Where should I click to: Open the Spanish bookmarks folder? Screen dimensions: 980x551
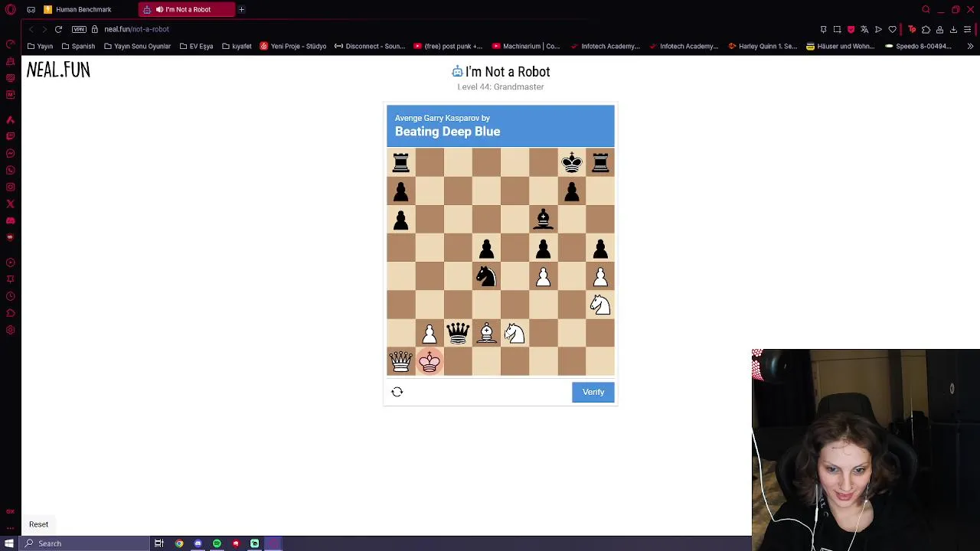tap(78, 46)
